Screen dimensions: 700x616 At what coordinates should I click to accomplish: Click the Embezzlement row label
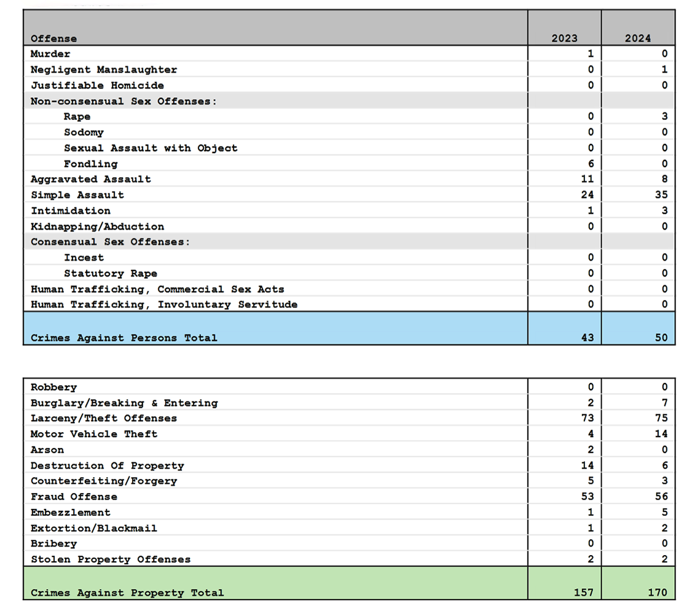(71, 513)
